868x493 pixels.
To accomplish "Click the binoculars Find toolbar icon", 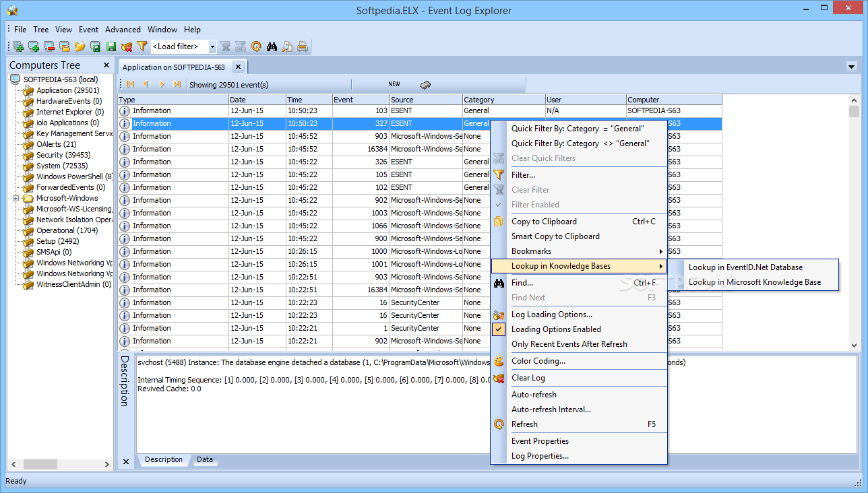I will coord(272,46).
